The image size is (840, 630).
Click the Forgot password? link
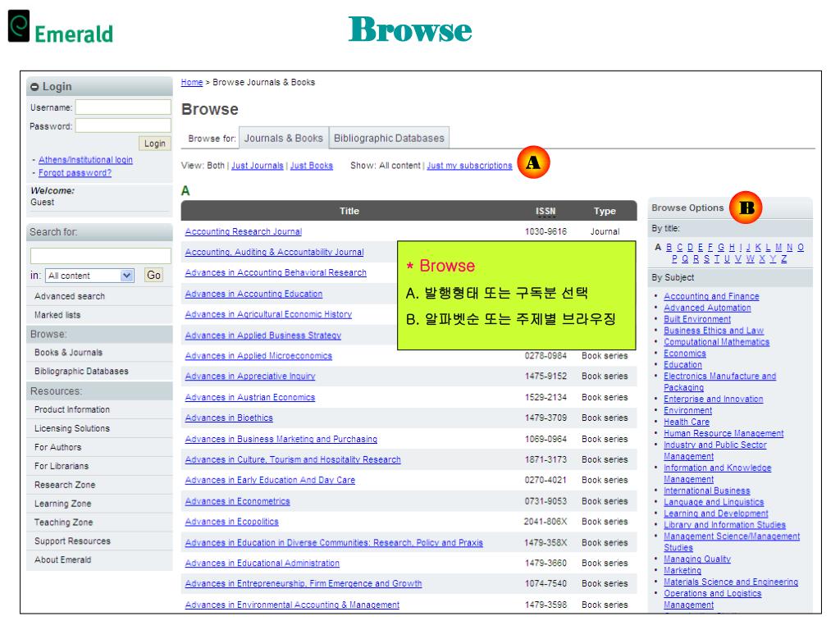click(75, 173)
